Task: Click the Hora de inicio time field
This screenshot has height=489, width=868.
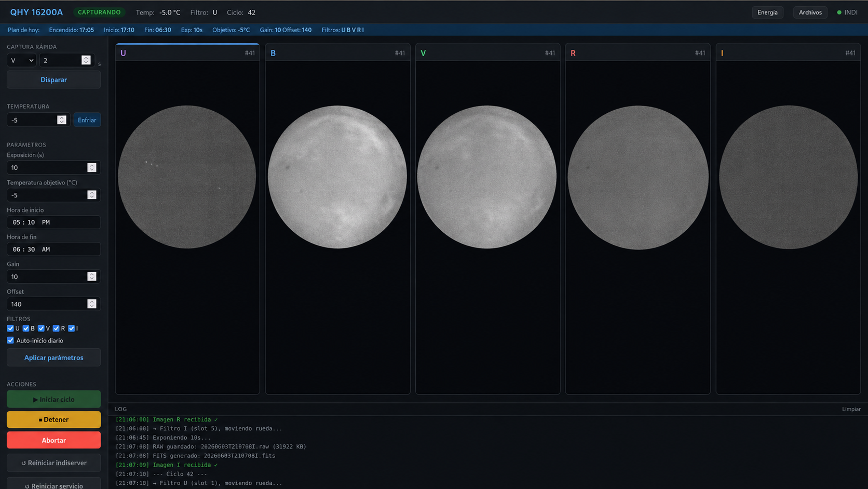Action: [53, 222]
